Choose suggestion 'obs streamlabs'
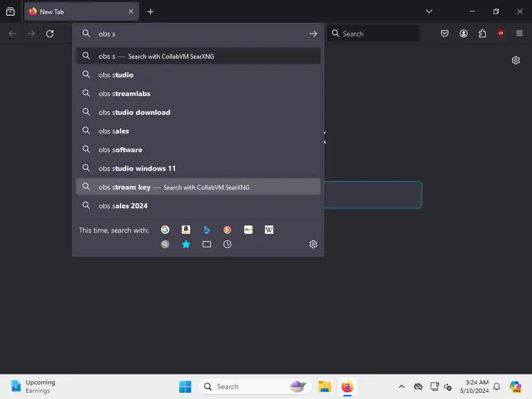Screen dimensions: 532x399 tap(198, 94)
